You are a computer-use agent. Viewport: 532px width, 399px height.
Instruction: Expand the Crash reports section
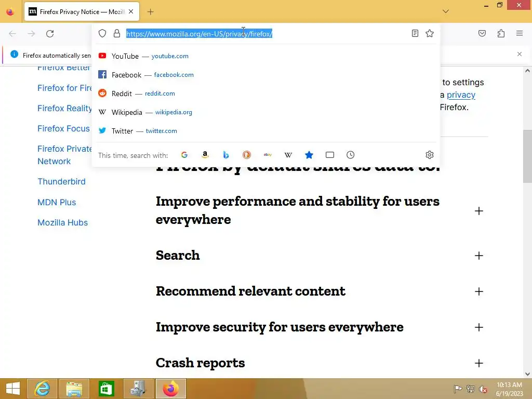(478, 363)
